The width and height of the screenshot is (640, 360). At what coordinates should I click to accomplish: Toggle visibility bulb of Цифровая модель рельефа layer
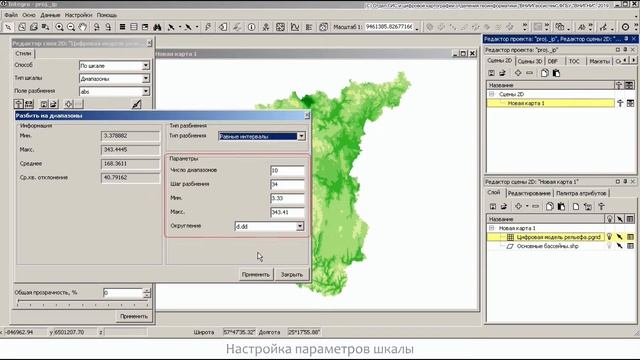click(x=609, y=237)
